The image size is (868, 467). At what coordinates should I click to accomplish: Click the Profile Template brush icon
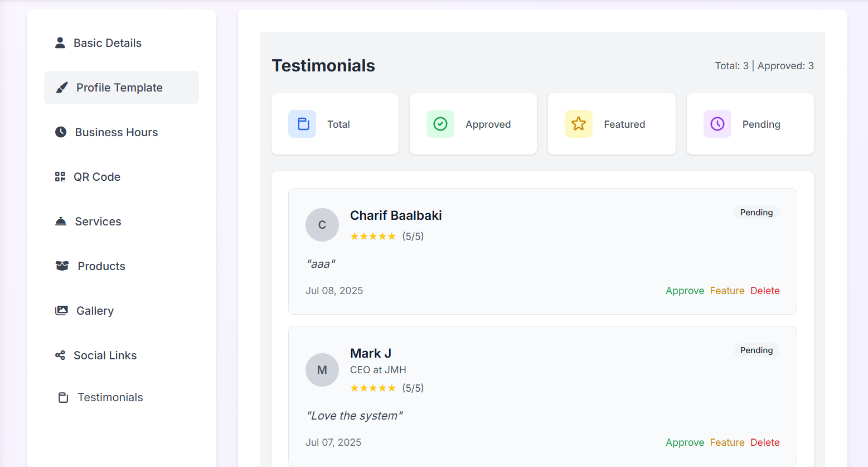(x=61, y=87)
